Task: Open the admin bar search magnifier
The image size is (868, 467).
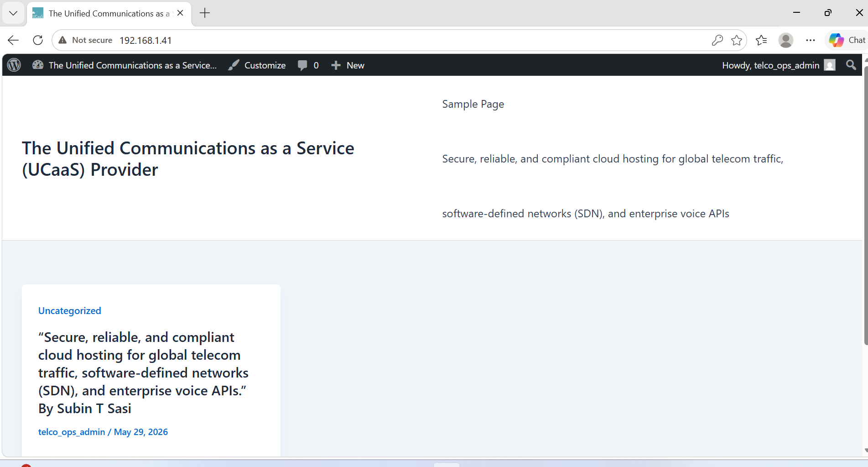Action: pos(851,65)
